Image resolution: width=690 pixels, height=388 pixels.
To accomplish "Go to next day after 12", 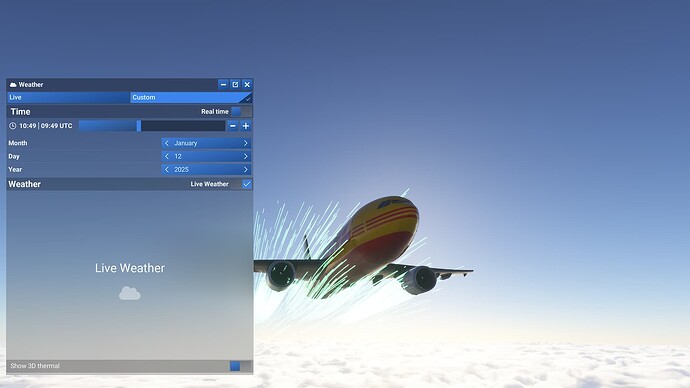I will coord(246,156).
